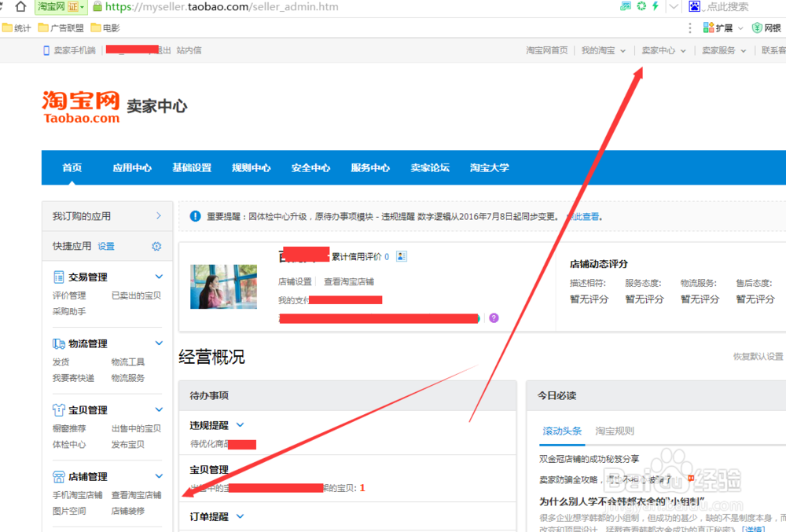
Task: Select the 规则中心 navigation tab
Action: point(252,168)
